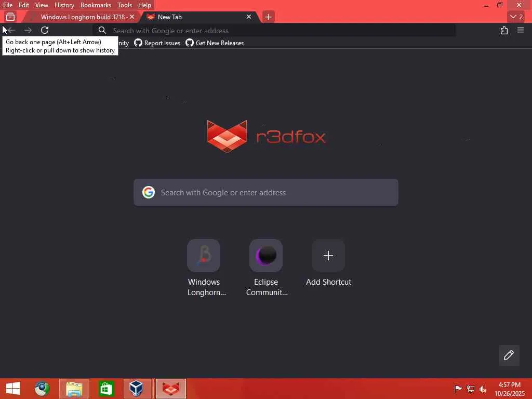Viewport: 532px width, 399px height.
Task: Open Report Issues bookmark
Action: tap(157, 43)
